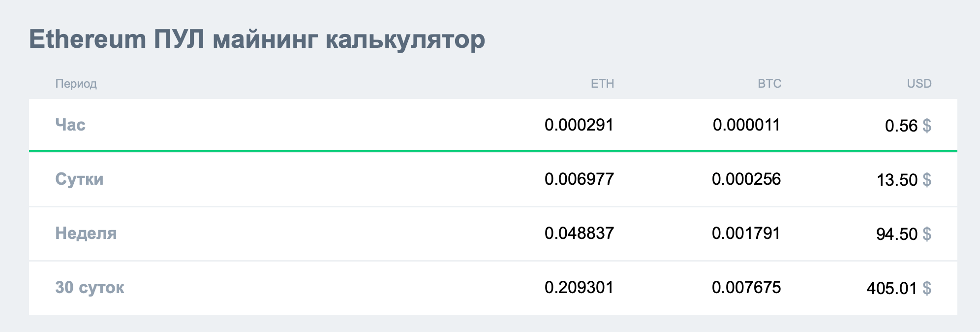Viewport: 980px width, 332px height.
Task: Select the 30-day BTC value 0.007675
Action: point(746,288)
